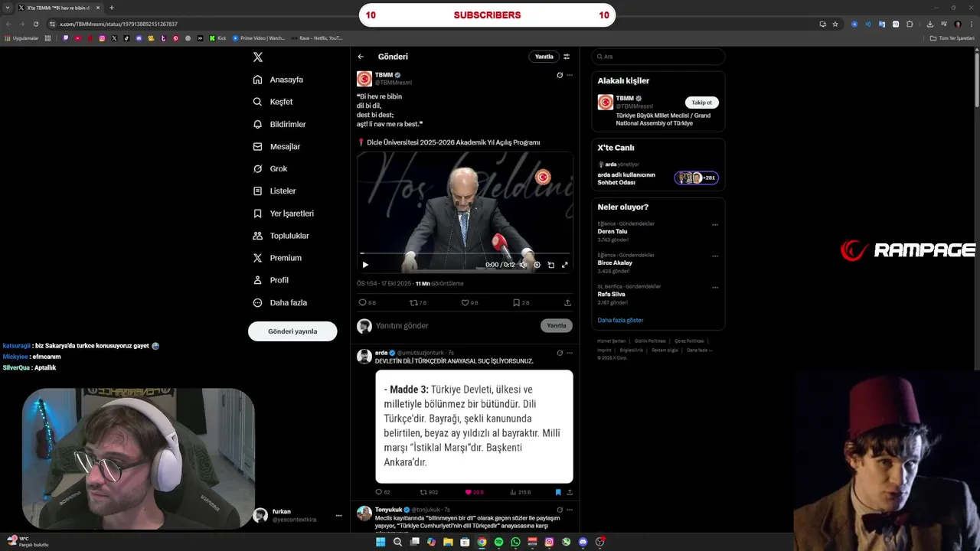Image resolution: width=980 pixels, height=551 pixels.
Task: Open Premium in the sidebar
Action: 277,258
